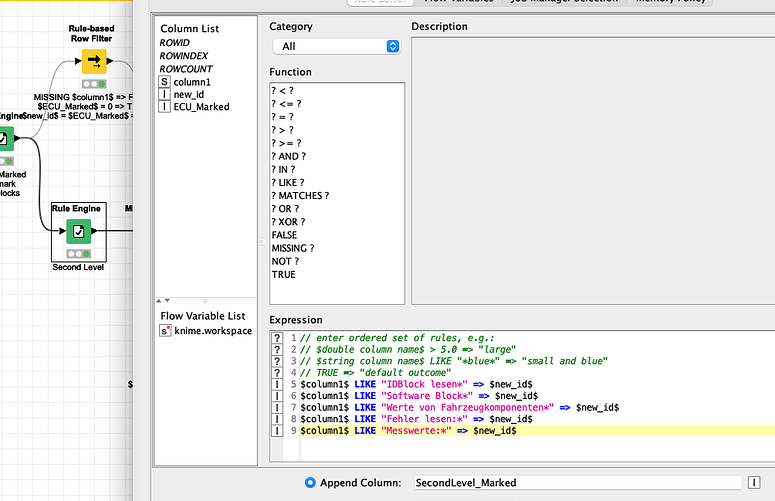Select new_id in the Column List
The image size is (775, 501).
189,94
